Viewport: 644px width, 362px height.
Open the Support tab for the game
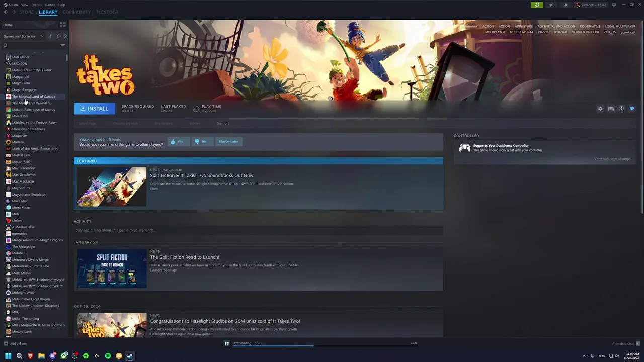(x=223, y=123)
